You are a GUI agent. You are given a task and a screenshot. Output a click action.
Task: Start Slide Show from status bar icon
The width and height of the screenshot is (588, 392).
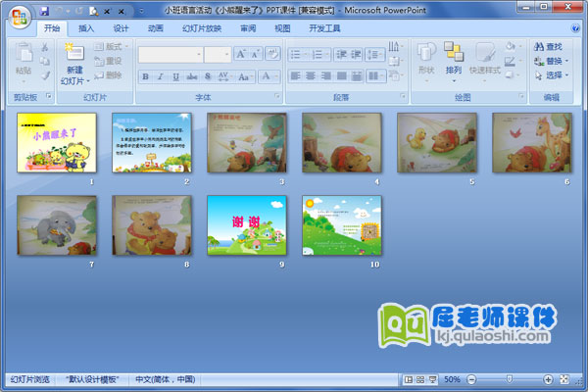tap(432, 379)
